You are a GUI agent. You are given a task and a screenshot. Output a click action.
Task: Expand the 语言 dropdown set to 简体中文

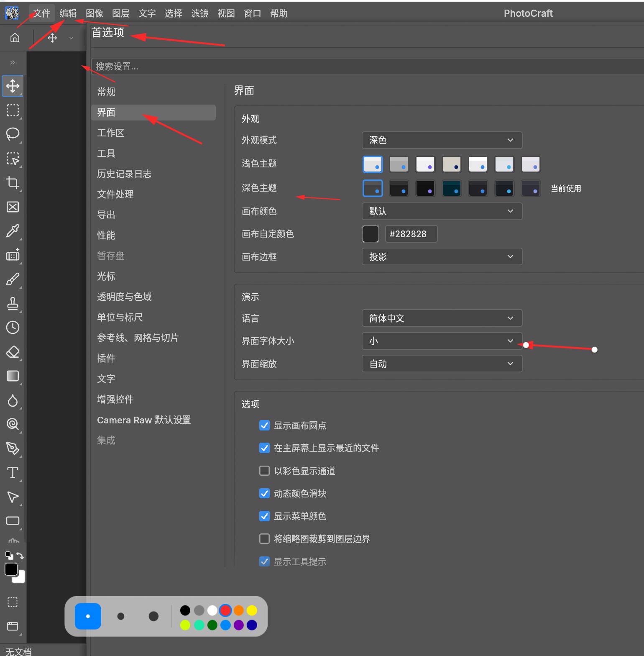(x=442, y=318)
